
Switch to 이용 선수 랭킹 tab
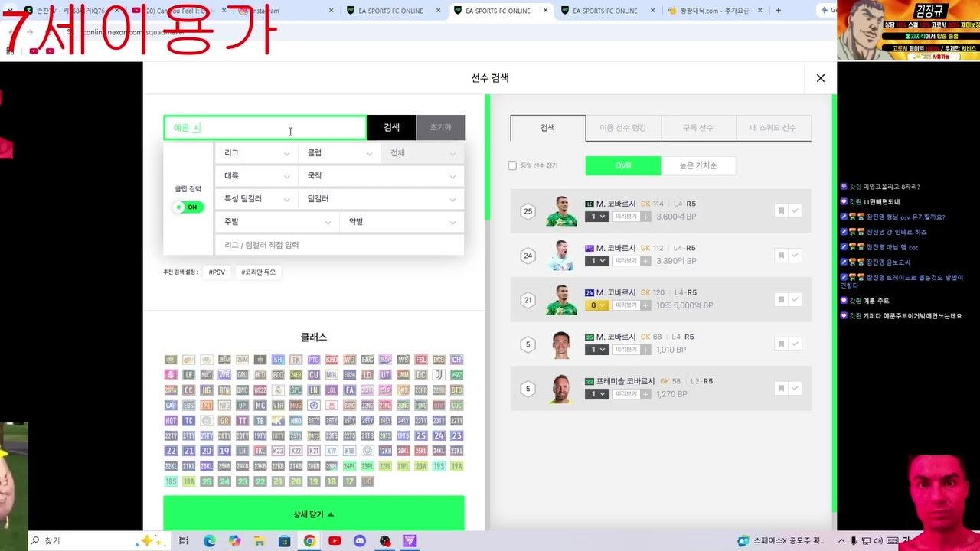coord(622,128)
